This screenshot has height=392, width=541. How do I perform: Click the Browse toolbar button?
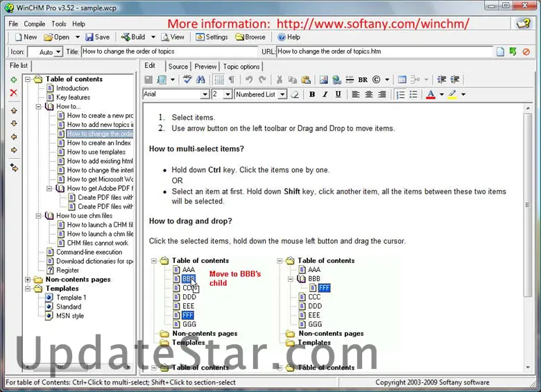(250, 37)
